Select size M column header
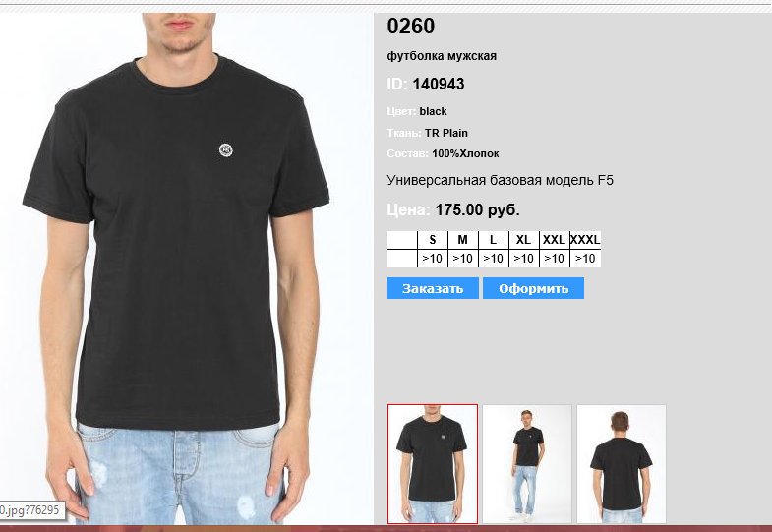Image resolution: width=772 pixels, height=532 pixels. point(463,240)
